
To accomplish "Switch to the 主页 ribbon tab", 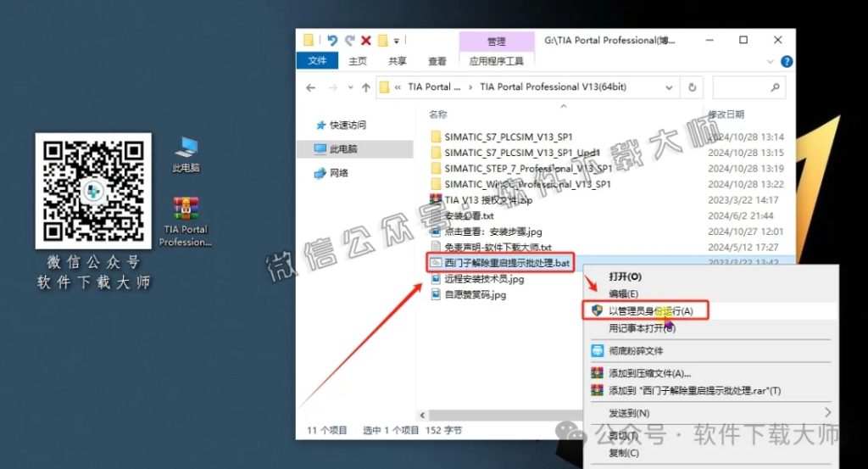I will click(358, 61).
